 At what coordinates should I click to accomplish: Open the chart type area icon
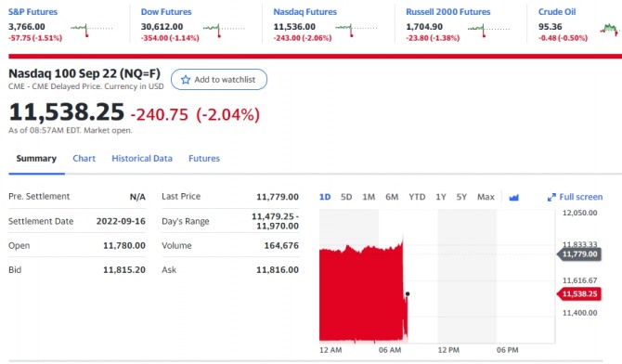513,197
